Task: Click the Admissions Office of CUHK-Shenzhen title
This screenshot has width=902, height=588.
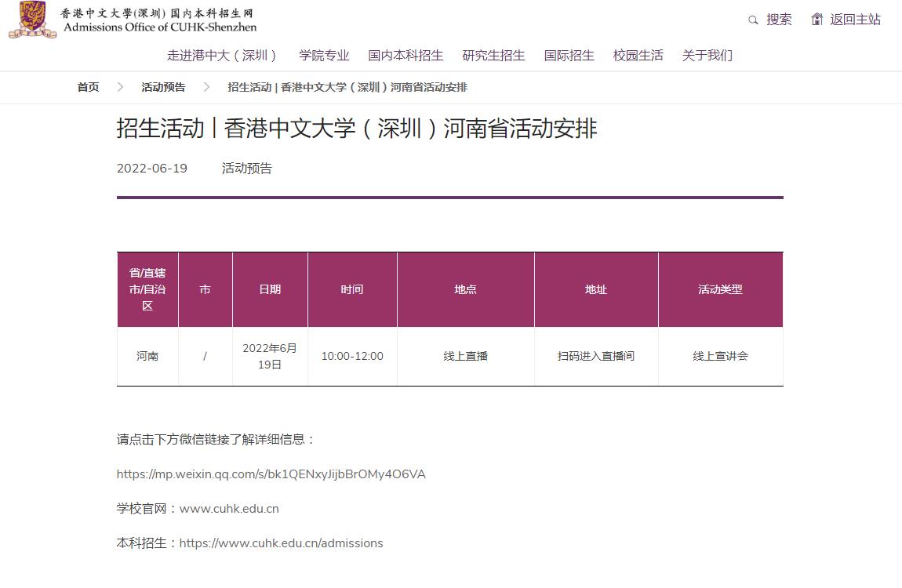Action: click(160, 27)
